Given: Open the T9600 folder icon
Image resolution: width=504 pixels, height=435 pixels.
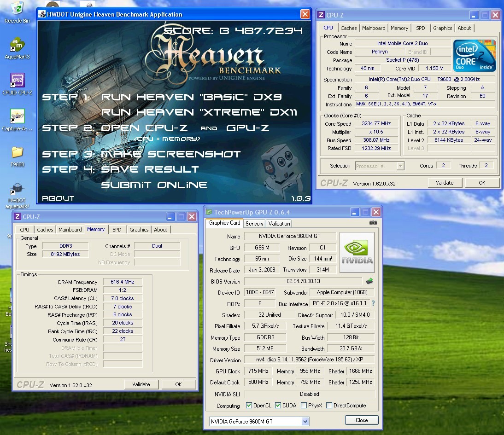Looking at the screenshot, I should [x=18, y=156].
